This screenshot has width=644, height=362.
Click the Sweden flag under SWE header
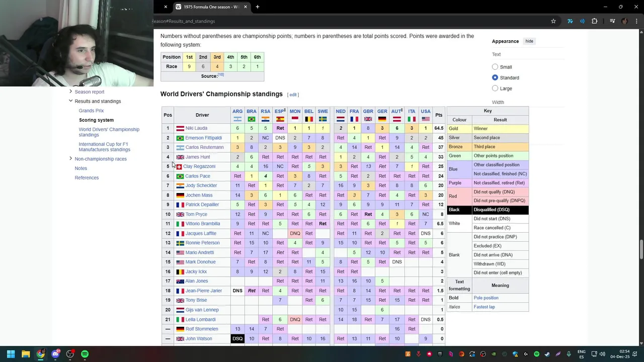(x=323, y=119)
